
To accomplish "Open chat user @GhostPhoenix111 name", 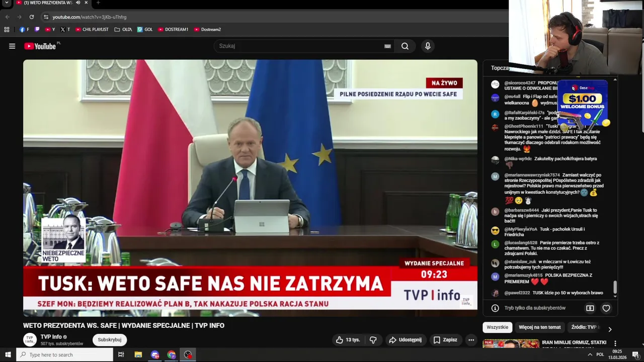I will [x=524, y=126].
